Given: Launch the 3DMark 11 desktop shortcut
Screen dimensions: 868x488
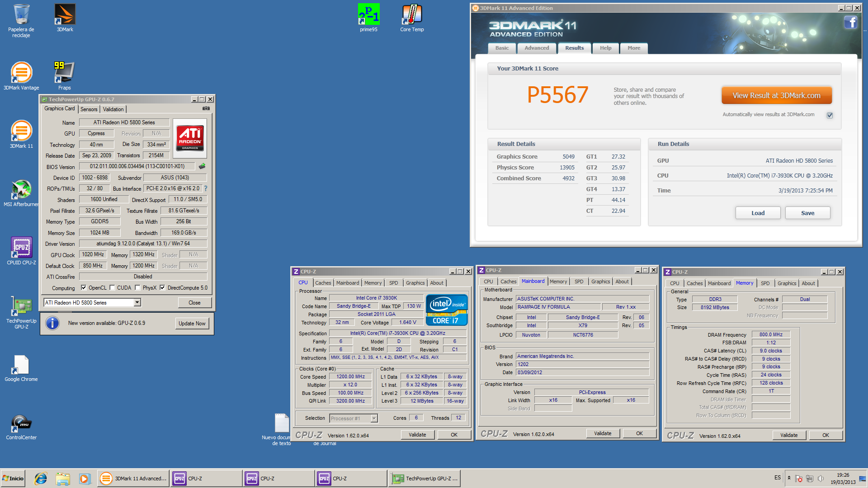Looking at the screenshot, I should pyautogui.click(x=21, y=134).
